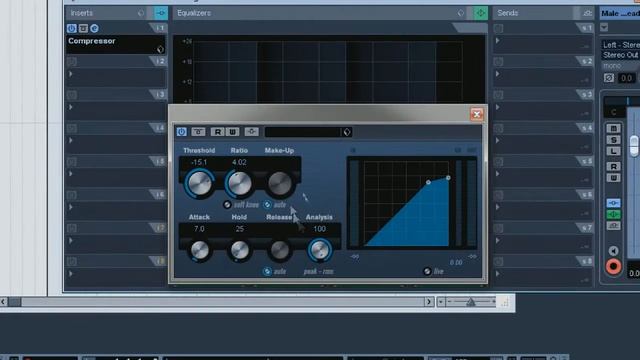Image resolution: width=640 pixels, height=360 pixels.
Task: Bypass insert slot 1 effect
Action: tap(83, 28)
